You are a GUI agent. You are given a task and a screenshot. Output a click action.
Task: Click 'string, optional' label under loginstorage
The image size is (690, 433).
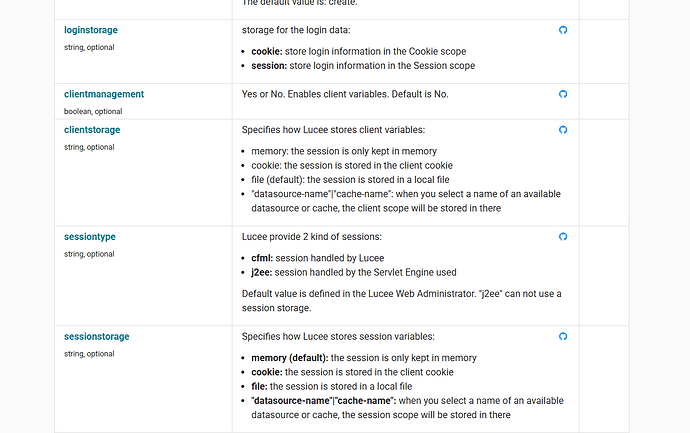(89, 47)
